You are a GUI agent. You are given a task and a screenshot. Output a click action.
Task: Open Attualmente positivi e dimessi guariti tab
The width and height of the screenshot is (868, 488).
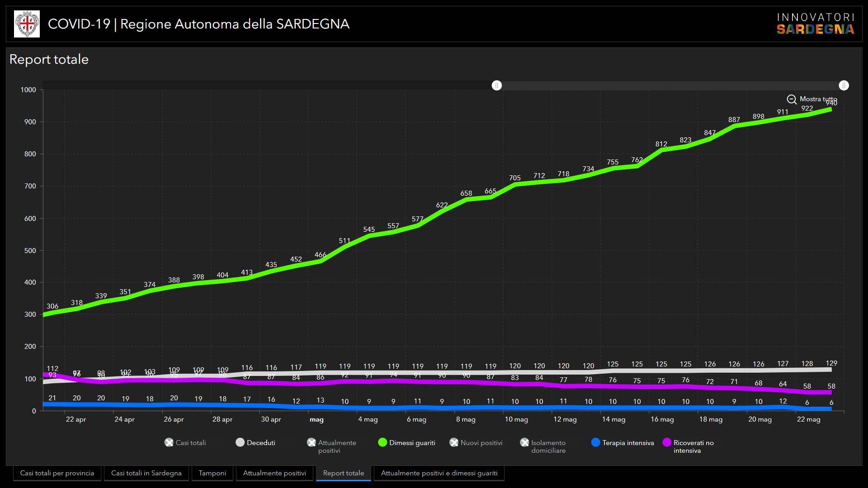pos(439,473)
